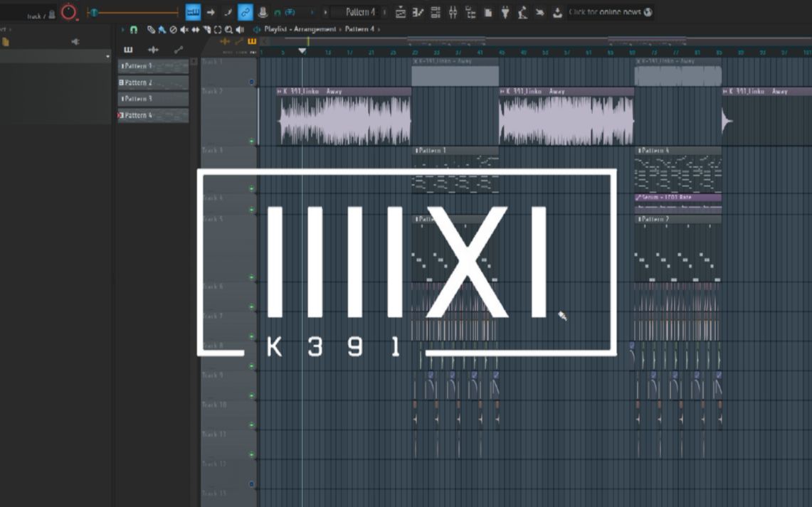Select Pattern 3 in the picker list
This screenshot has height=507, width=812.
[153, 99]
